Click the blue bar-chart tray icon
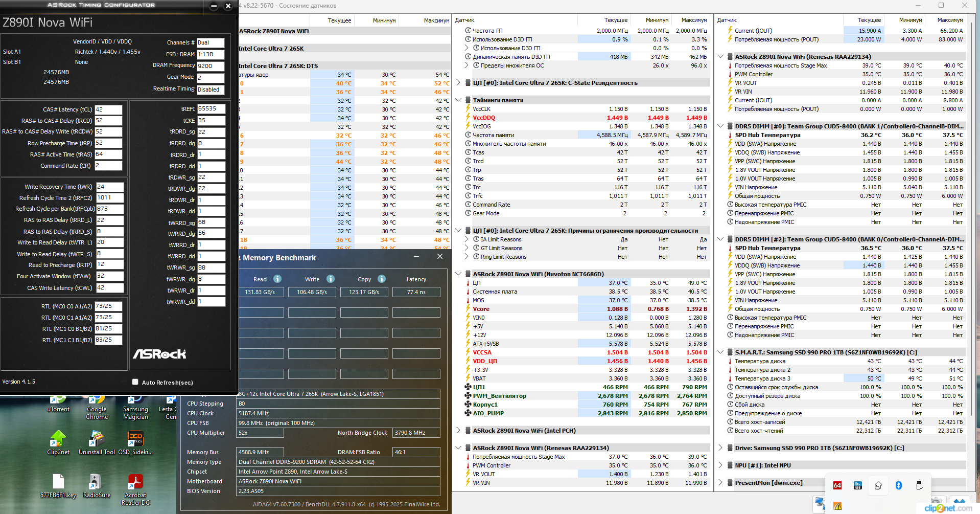Screen dimensions: 980x514 coord(858,485)
